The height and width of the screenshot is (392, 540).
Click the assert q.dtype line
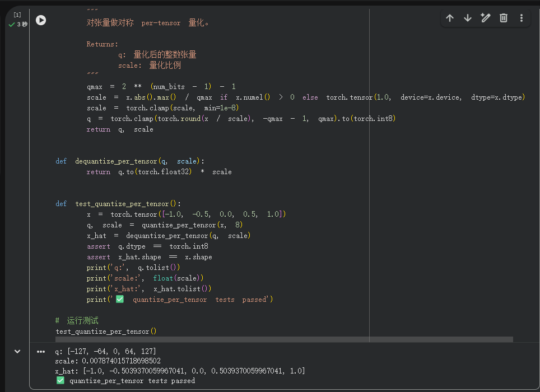point(147,246)
